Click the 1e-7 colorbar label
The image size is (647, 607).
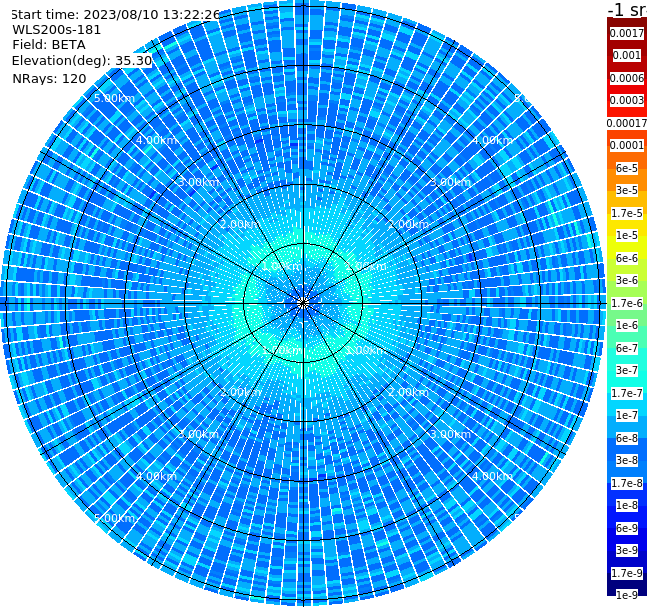click(627, 415)
